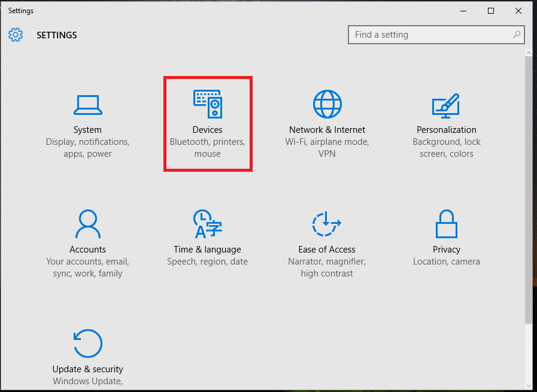Image resolution: width=537 pixels, height=392 pixels.
Task: Open the Time & language clock icon
Action: [x=208, y=224]
